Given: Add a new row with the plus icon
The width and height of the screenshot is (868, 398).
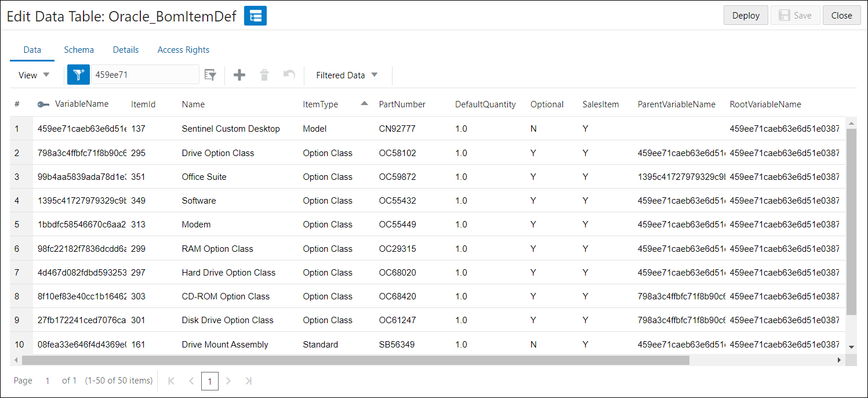Looking at the screenshot, I should [x=239, y=75].
